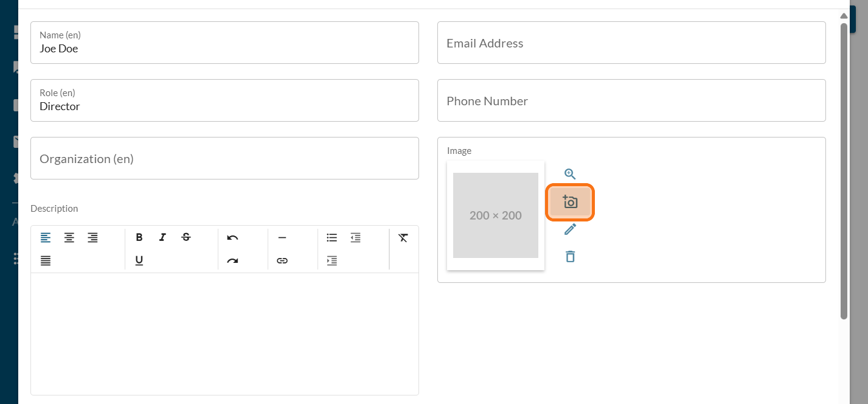This screenshot has height=404, width=868.
Task: Toggle underline formatting
Action: pyautogui.click(x=139, y=260)
